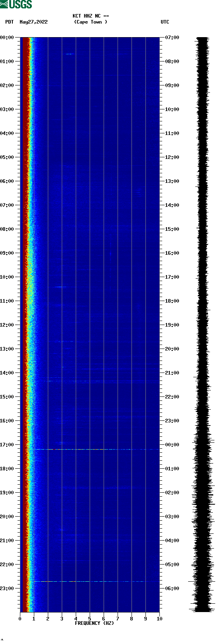Click the 15:00 UTC time label
220x644 pixels.
pos(172,229)
